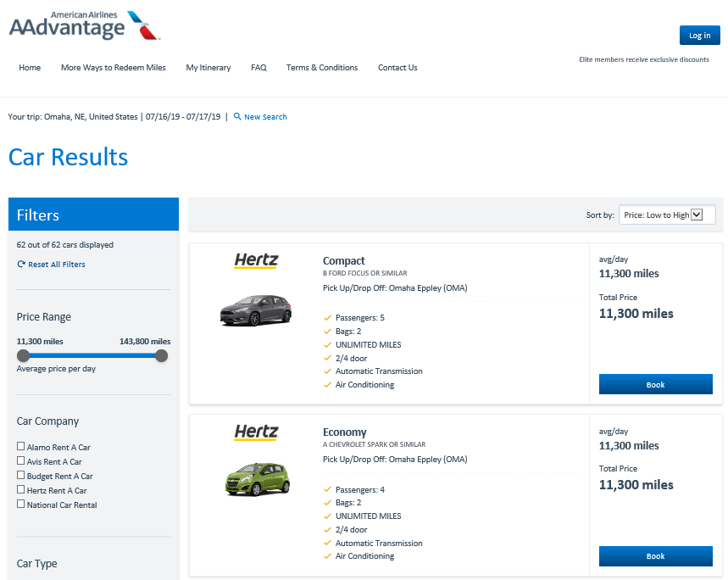Click the Car Results heading
728x580 pixels.
coord(69,157)
